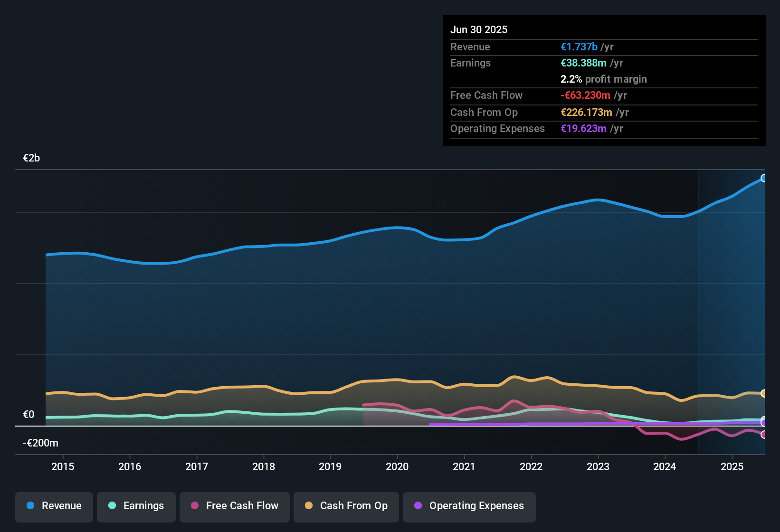The width and height of the screenshot is (780, 532).
Task: Click the blue Revenue legend dot
Action: pos(30,506)
